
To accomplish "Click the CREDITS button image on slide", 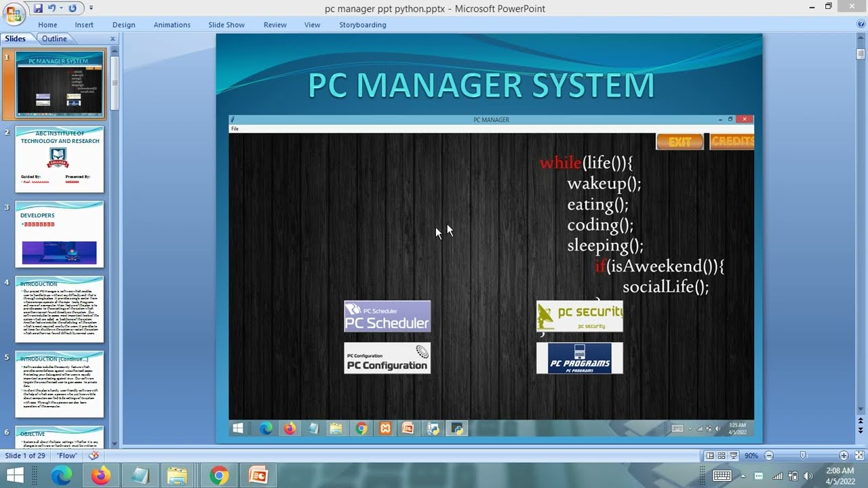I will 732,141.
